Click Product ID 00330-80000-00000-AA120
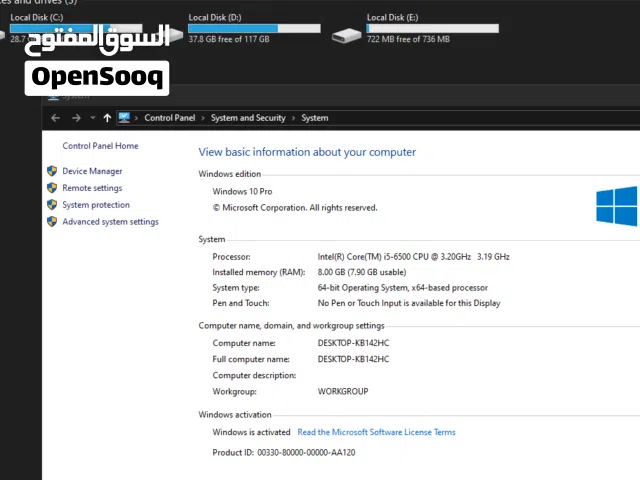 (284, 452)
